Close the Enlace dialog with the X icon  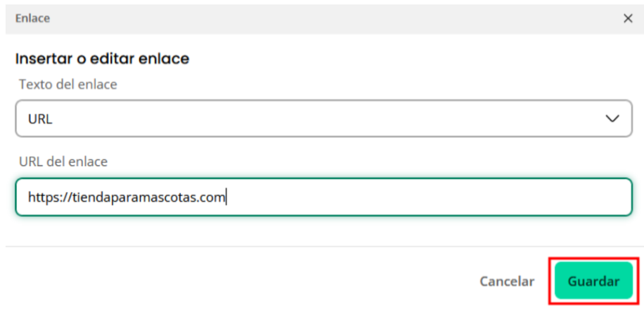coord(628,18)
